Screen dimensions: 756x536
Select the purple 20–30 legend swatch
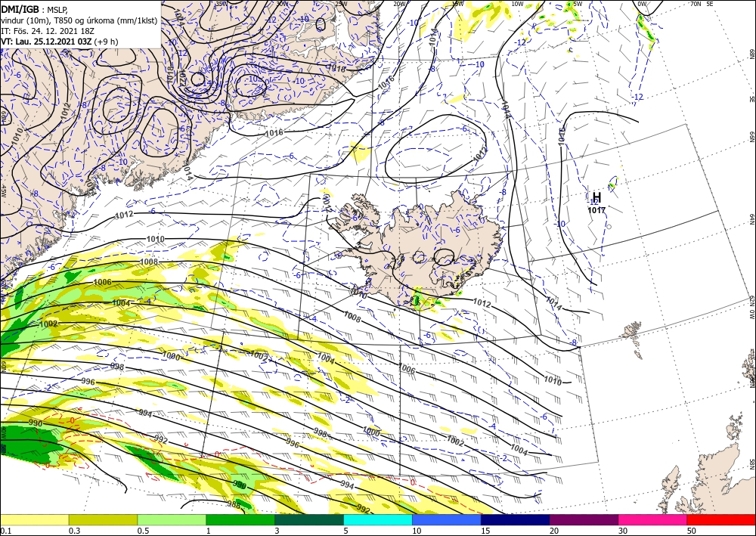point(584,519)
